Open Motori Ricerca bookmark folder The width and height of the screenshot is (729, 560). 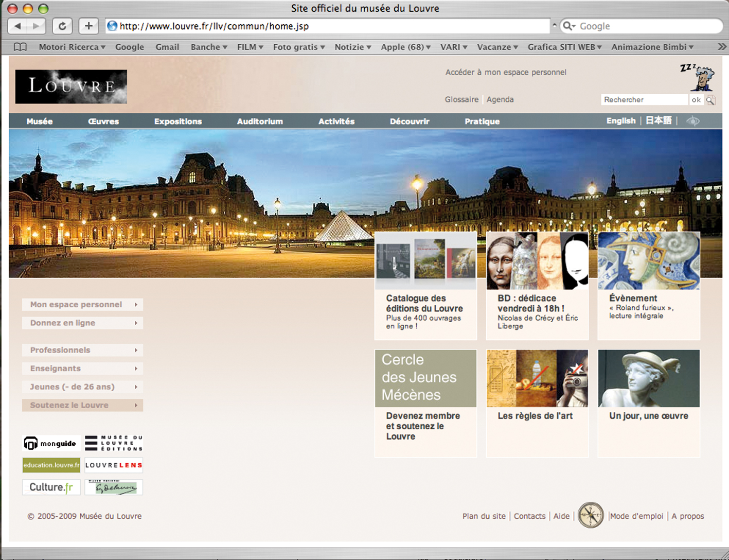click(x=72, y=47)
